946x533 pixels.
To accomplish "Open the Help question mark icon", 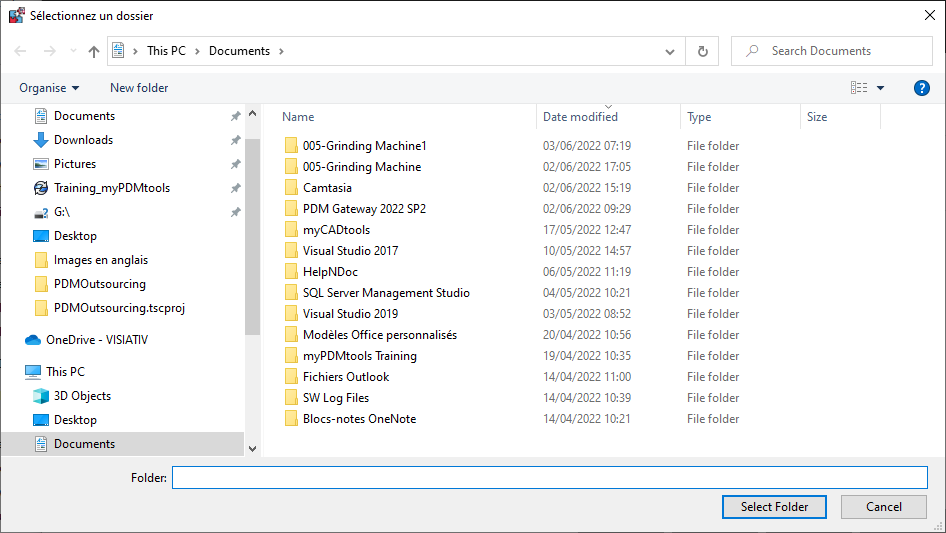I will point(922,88).
